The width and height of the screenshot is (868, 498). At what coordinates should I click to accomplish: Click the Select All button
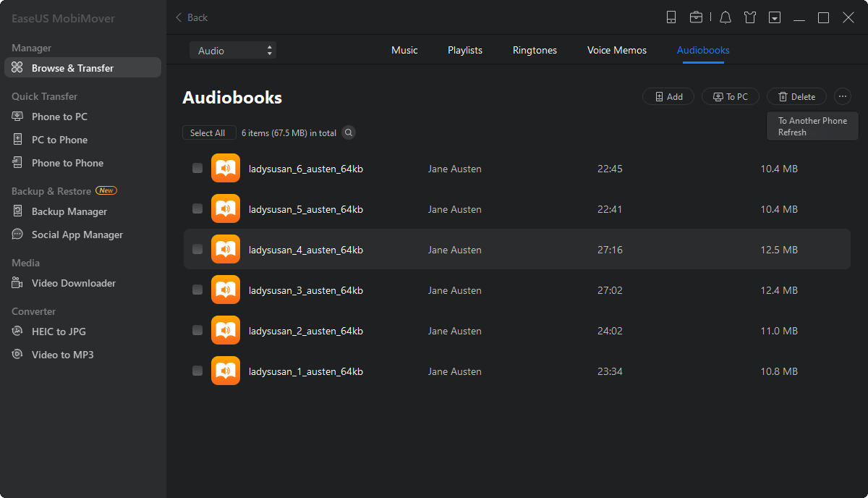pyautogui.click(x=208, y=132)
